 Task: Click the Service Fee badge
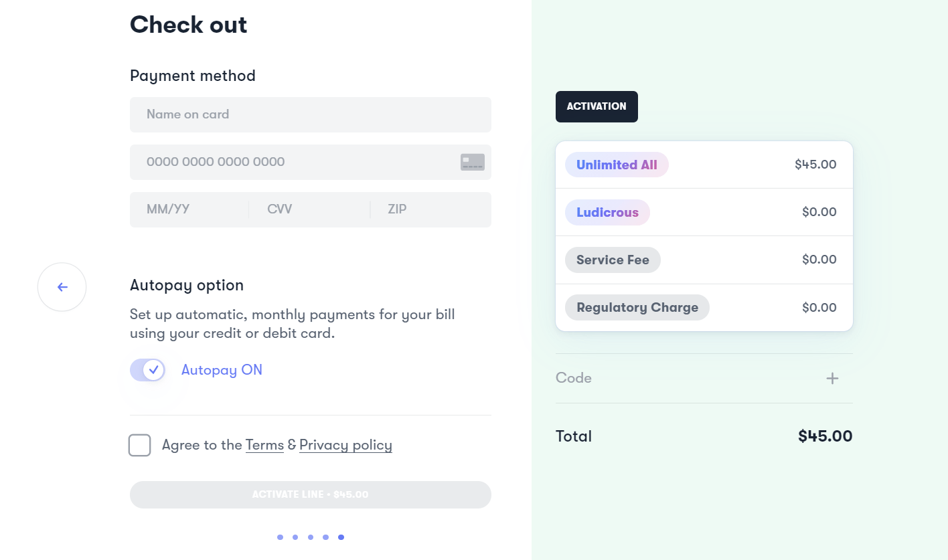pos(613,260)
